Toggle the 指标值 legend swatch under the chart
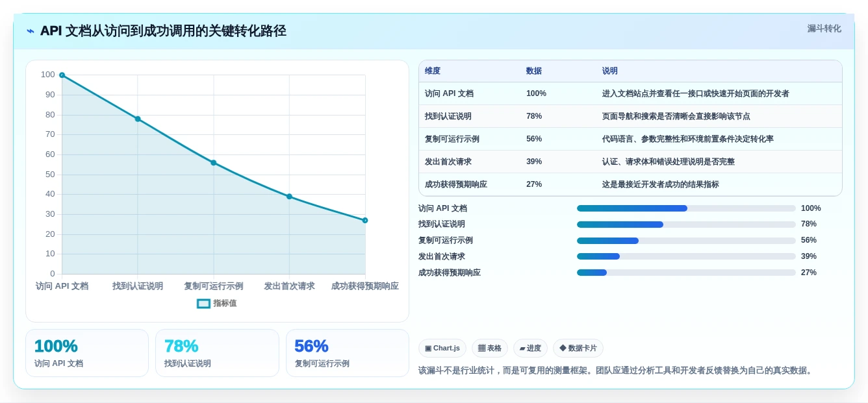The height and width of the screenshot is (403, 868). pos(203,303)
